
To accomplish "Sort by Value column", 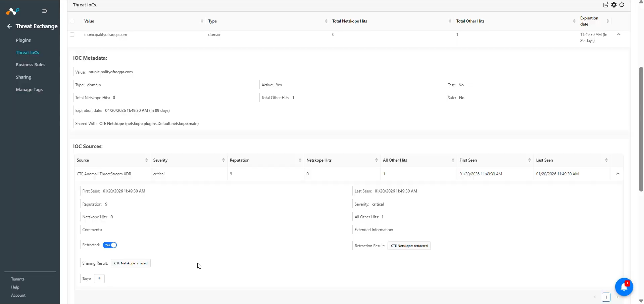I will (x=202, y=21).
